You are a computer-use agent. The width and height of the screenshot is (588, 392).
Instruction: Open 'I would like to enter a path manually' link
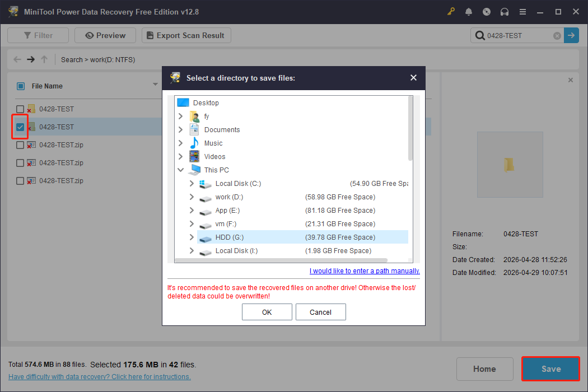(x=365, y=271)
